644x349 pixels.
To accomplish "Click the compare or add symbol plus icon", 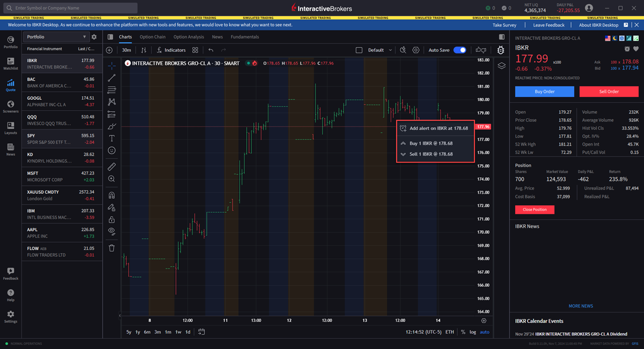I will click(x=109, y=50).
